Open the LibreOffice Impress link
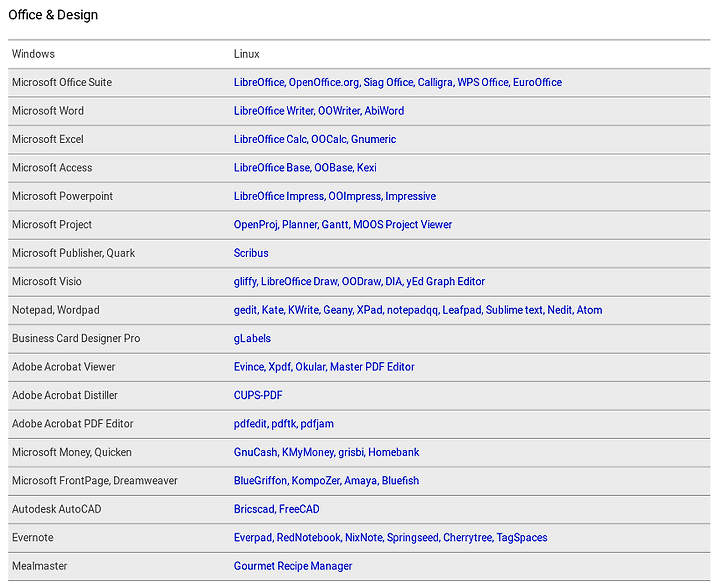Image resolution: width=720 pixels, height=587 pixels. (279, 196)
